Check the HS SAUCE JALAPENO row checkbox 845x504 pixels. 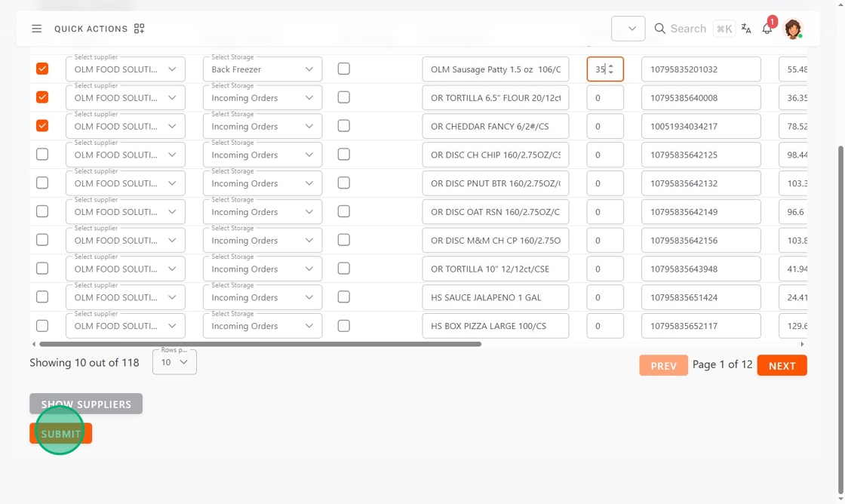(42, 297)
